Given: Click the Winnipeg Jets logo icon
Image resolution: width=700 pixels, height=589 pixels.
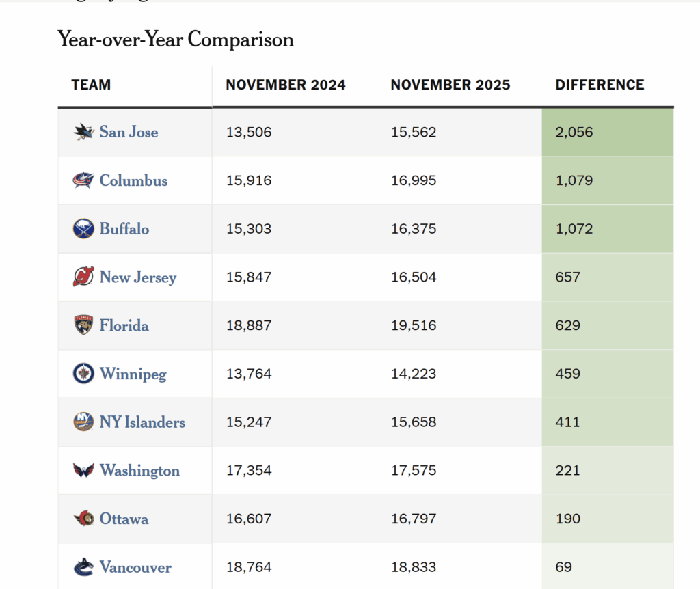Looking at the screenshot, I should coord(83,374).
